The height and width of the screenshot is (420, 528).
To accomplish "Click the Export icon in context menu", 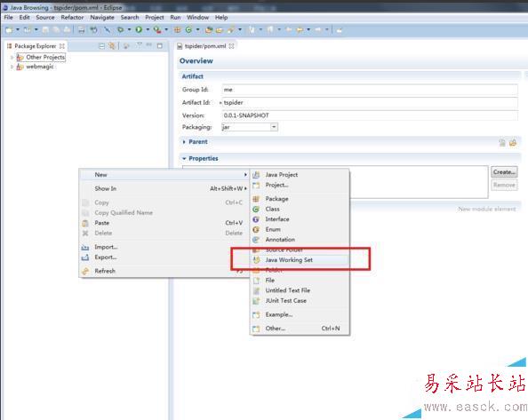I will point(85,258).
